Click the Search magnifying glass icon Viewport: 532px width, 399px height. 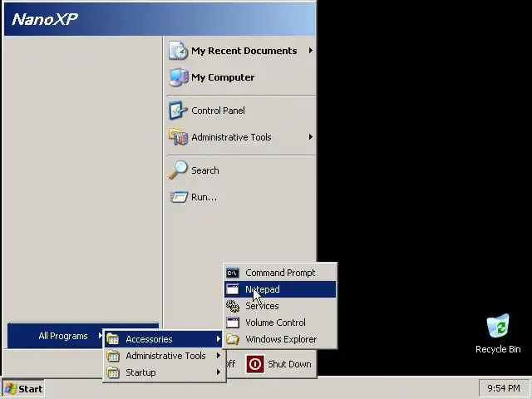tap(178, 170)
